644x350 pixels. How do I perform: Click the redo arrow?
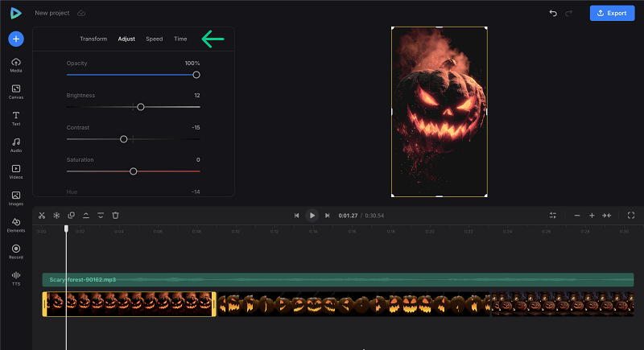point(569,13)
